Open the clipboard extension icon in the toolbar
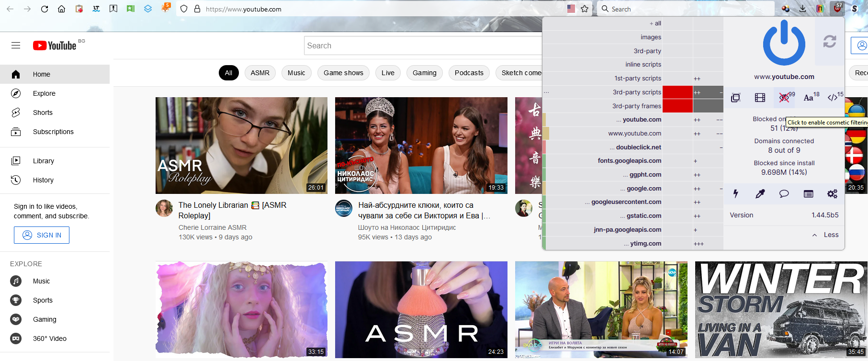The image size is (868, 361). (x=79, y=9)
